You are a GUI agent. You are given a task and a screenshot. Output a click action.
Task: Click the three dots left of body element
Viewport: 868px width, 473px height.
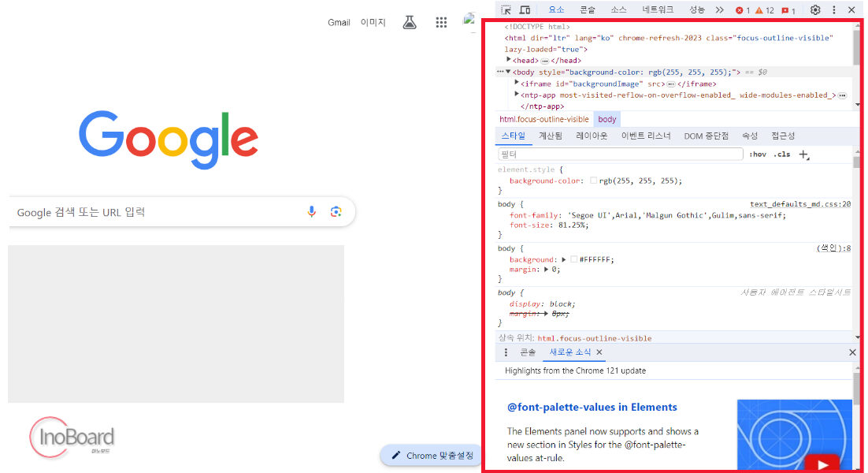(x=500, y=72)
